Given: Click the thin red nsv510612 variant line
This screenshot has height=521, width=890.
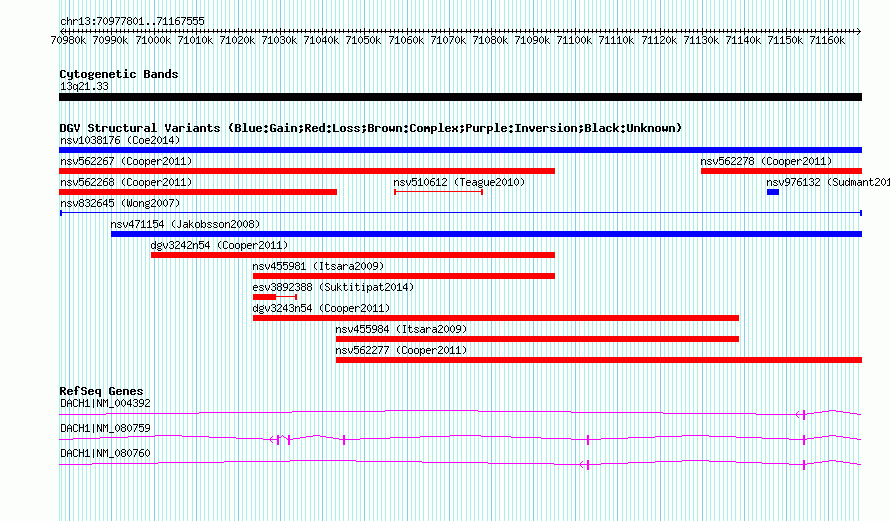Looking at the screenshot, I should pos(438,192).
